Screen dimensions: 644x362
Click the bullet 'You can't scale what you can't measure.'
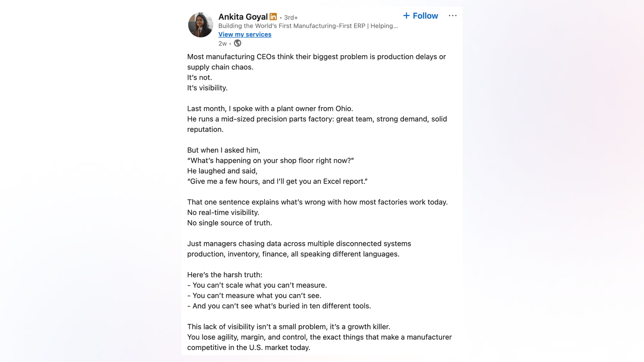click(257, 285)
